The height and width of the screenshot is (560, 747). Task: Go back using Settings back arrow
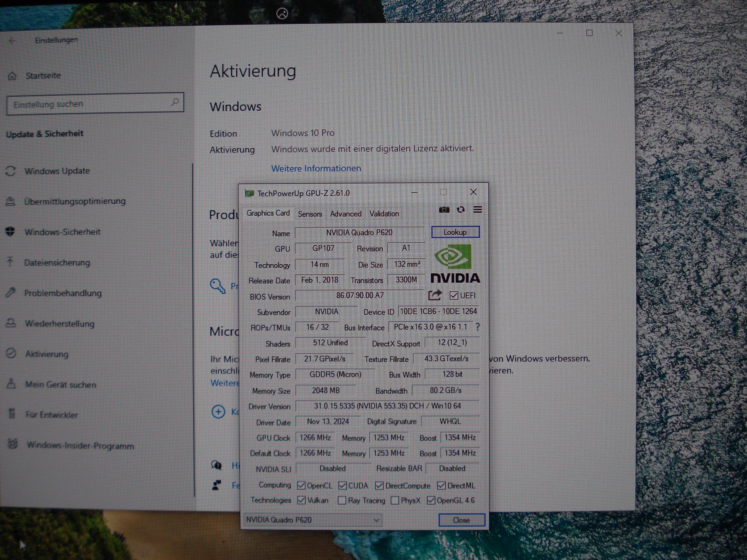(x=12, y=40)
